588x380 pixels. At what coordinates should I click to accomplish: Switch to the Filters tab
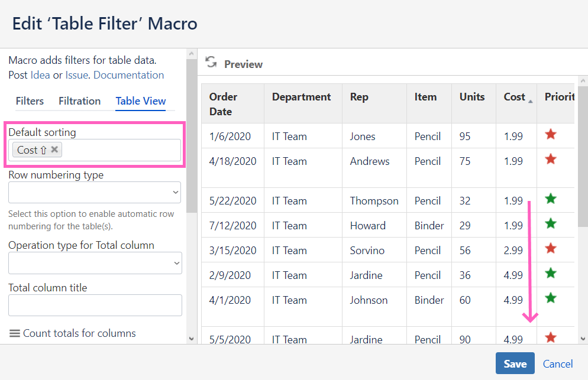point(30,101)
